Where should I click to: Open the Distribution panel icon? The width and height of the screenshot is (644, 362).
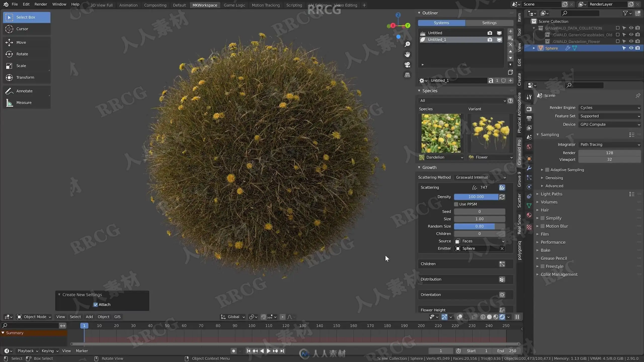pyautogui.click(x=502, y=279)
